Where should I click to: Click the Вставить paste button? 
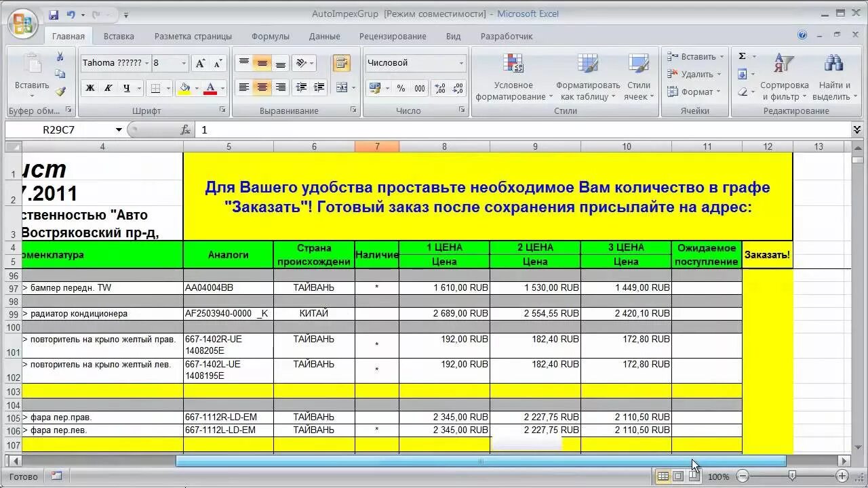pos(32,73)
